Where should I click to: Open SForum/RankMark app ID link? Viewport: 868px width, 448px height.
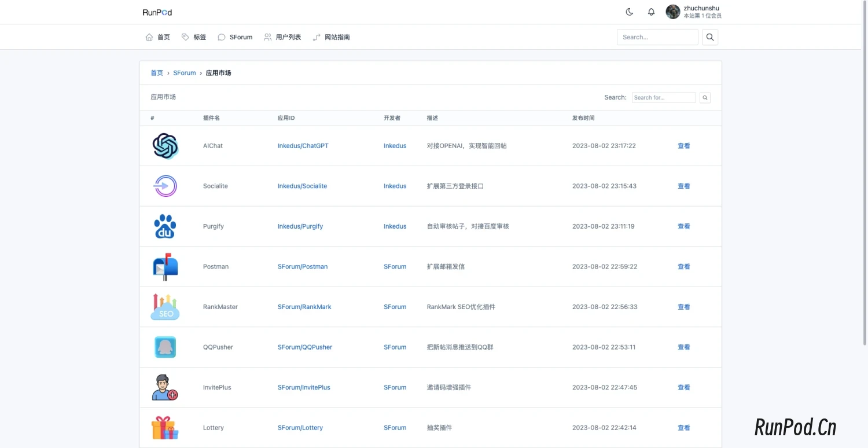pos(304,307)
